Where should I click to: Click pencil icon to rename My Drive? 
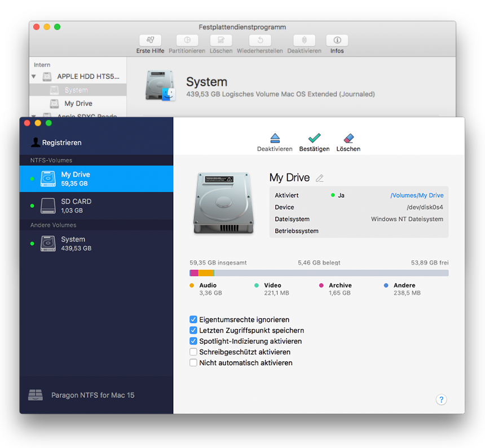(x=320, y=178)
